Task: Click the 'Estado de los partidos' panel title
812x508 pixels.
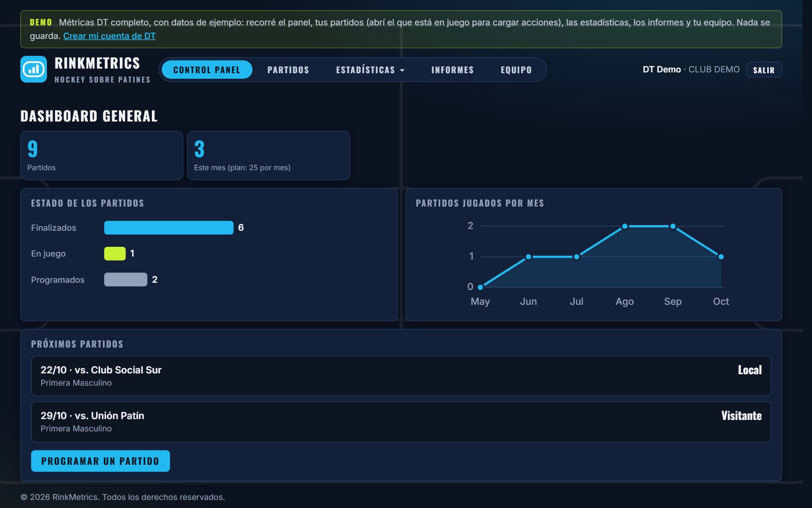Action: tap(88, 203)
